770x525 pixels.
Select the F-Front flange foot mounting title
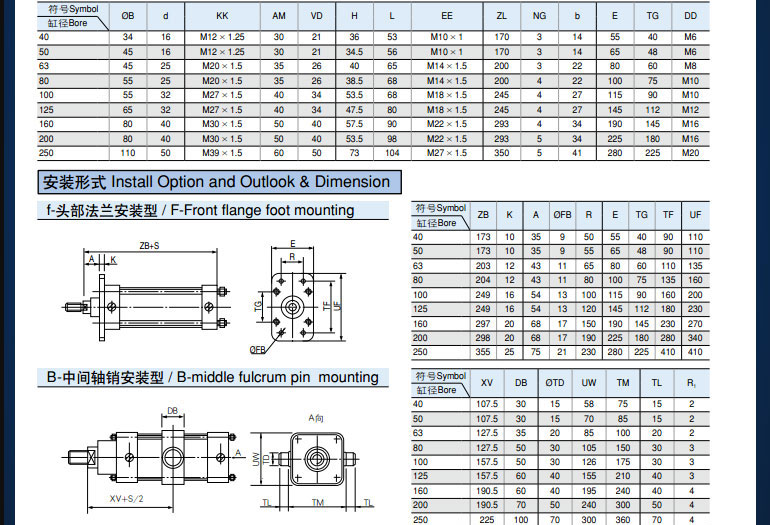(200, 211)
